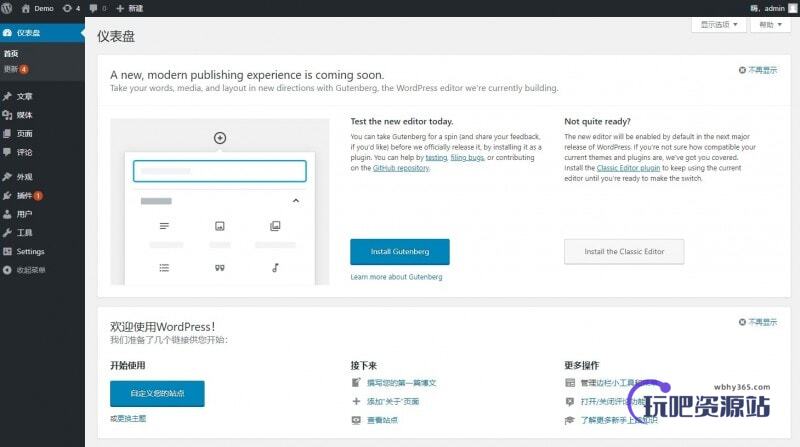Open 用户 users in the sidebar
The height and width of the screenshot is (447, 800).
tap(42, 214)
